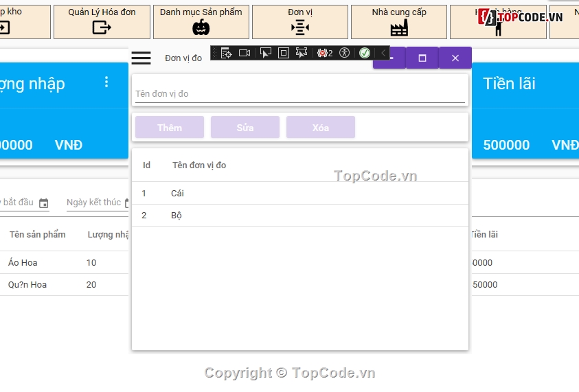Click the 500000 value on Tiền lãi card
The height and width of the screenshot is (392, 579).
click(506, 145)
